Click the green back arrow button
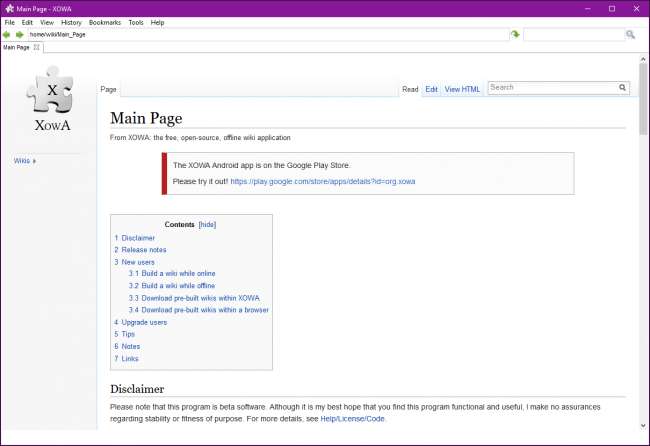The width and height of the screenshot is (650, 446). [x=8, y=34]
